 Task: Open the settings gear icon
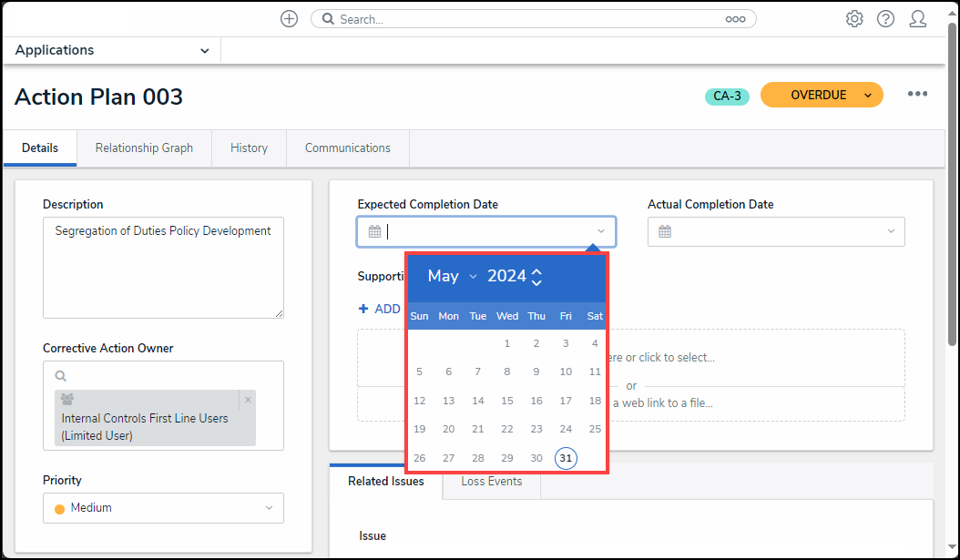854,19
